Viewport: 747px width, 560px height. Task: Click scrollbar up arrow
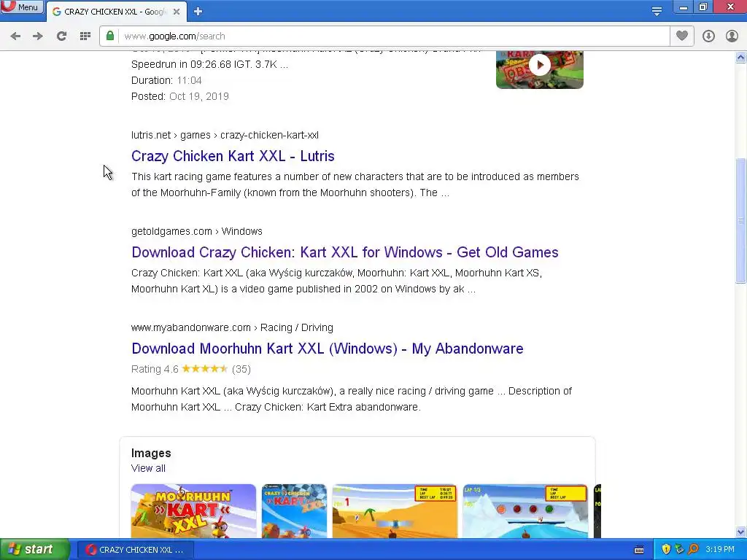(741, 58)
